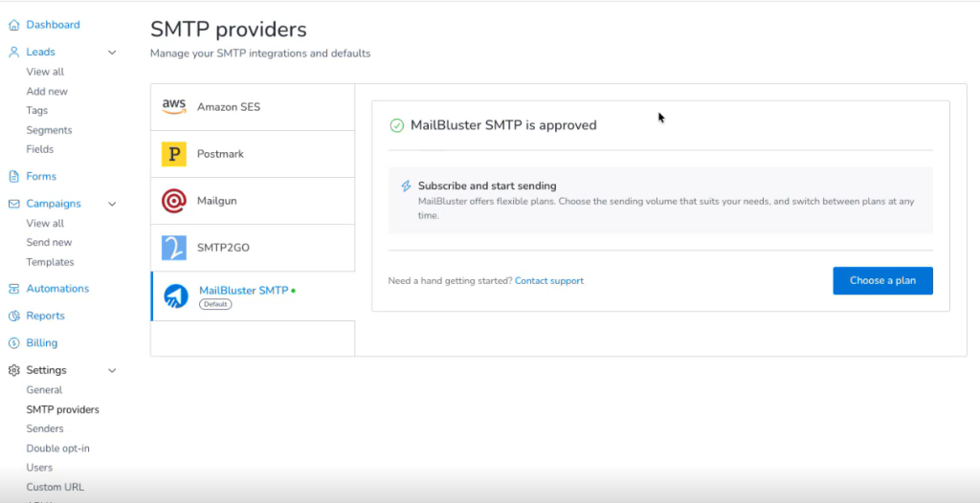Open Send new under Campaigns

(49, 243)
